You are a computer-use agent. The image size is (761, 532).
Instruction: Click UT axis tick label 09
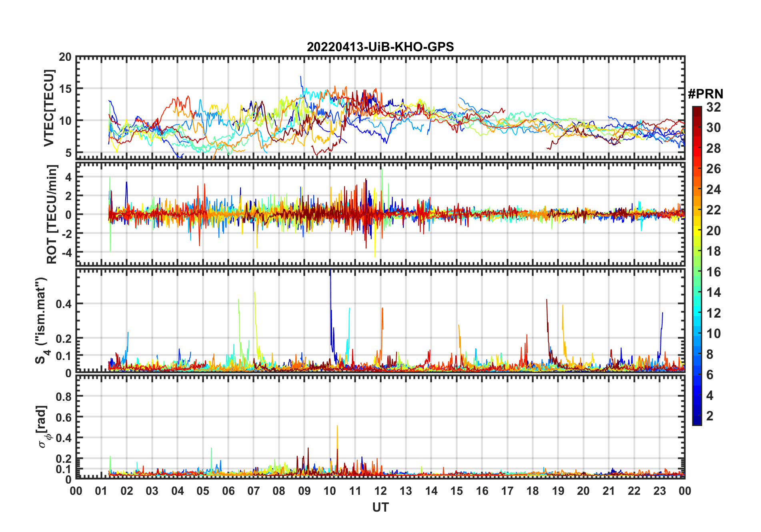(x=304, y=491)
